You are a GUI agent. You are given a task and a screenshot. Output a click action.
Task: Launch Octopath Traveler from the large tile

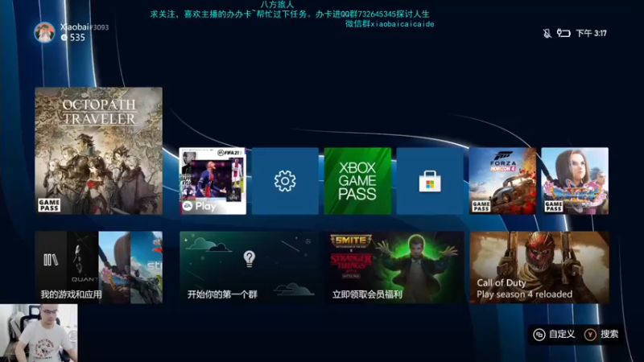click(x=98, y=150)
